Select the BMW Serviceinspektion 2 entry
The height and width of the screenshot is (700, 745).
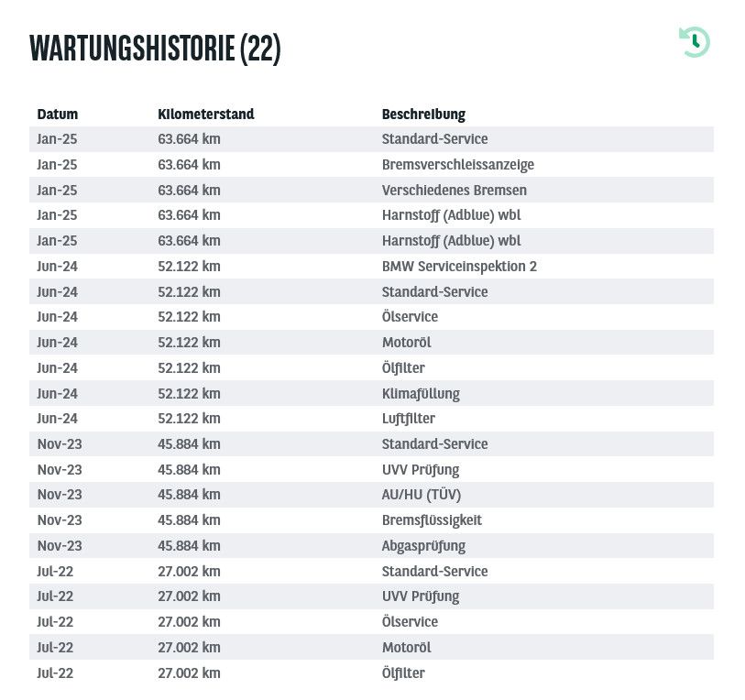459,266
